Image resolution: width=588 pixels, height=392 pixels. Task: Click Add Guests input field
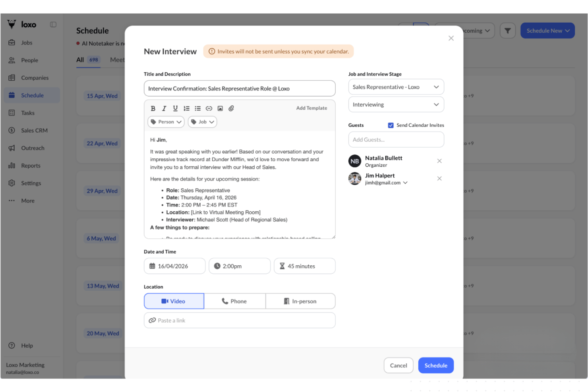[396, 140]
